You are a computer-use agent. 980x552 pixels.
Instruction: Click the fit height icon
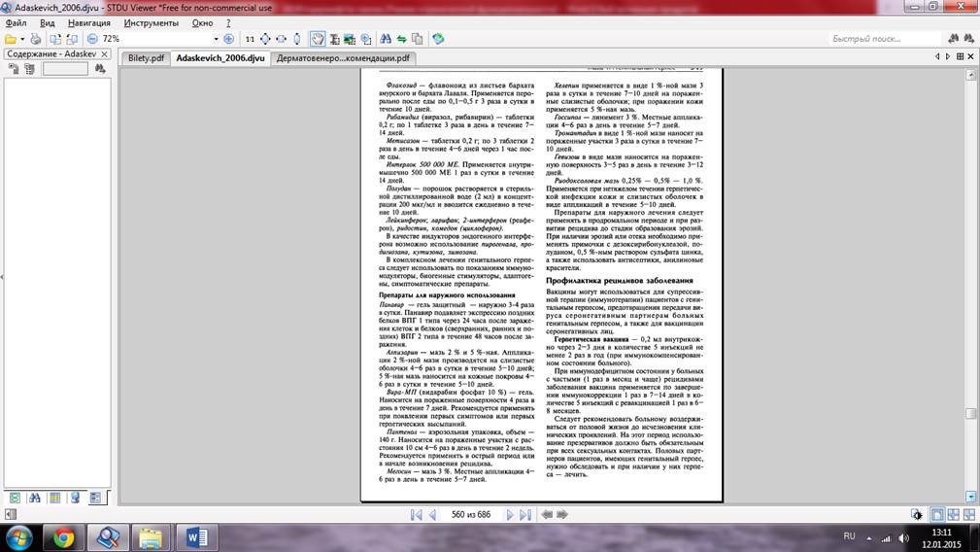pyautogui.click(x=297, y=39)
